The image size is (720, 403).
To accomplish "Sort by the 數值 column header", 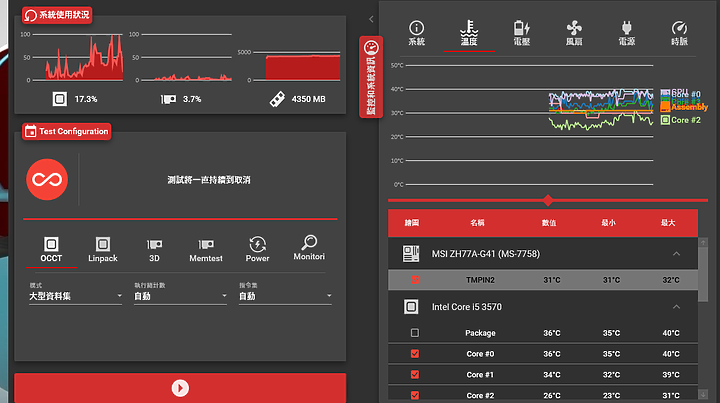I will tap(549, 223).
